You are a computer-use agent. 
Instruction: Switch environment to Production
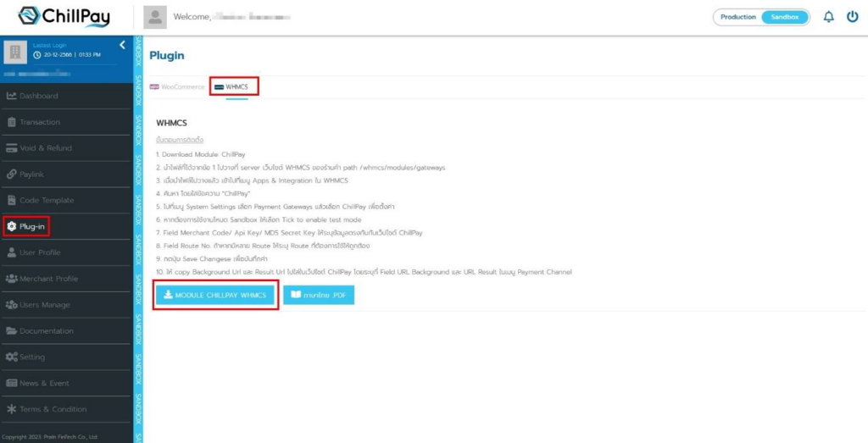click(x=738, y=17)
